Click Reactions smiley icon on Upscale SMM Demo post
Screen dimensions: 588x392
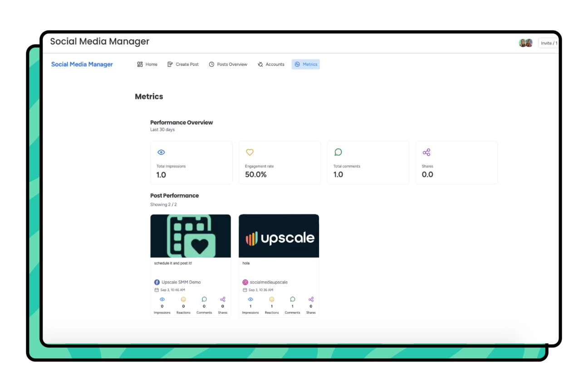(183, 299)
